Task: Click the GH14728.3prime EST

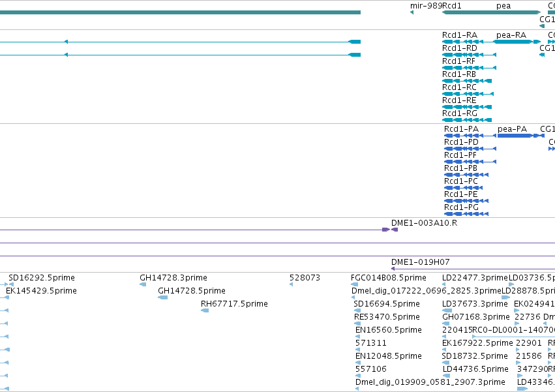Action: (x=143, y=284)
